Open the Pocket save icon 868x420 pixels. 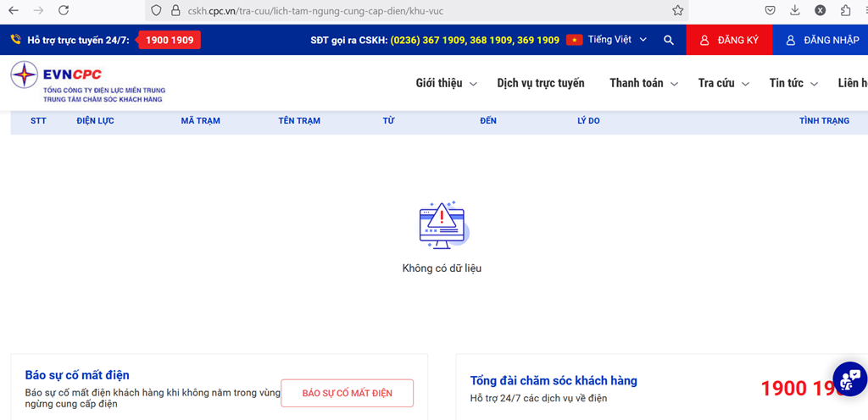770,10
